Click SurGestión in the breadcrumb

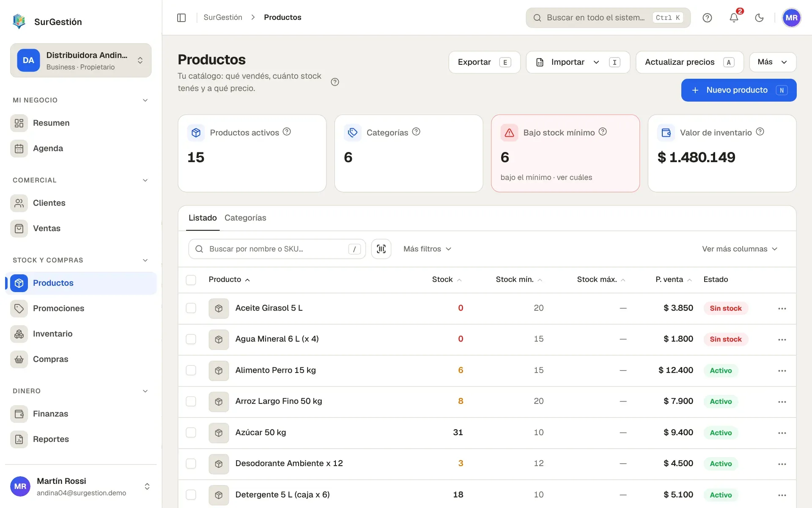223,17
